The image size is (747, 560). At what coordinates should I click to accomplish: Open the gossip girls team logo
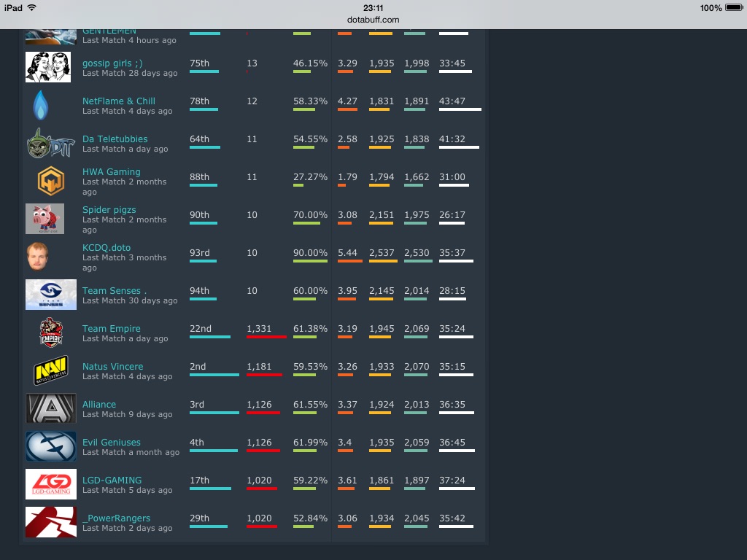(48, 67)
